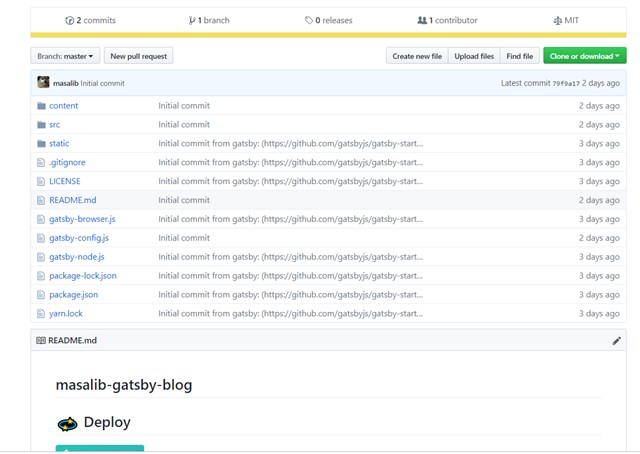The height and width of the screenshot is (454, 640).
Task: Open the MIT license link
Action: click(x=566, y=20)
